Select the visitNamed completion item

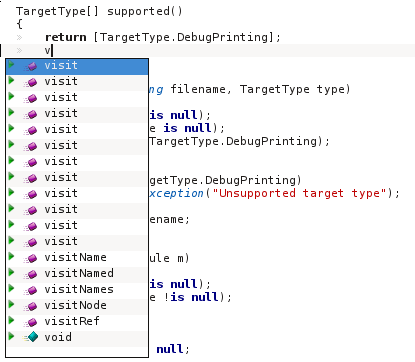77,273
